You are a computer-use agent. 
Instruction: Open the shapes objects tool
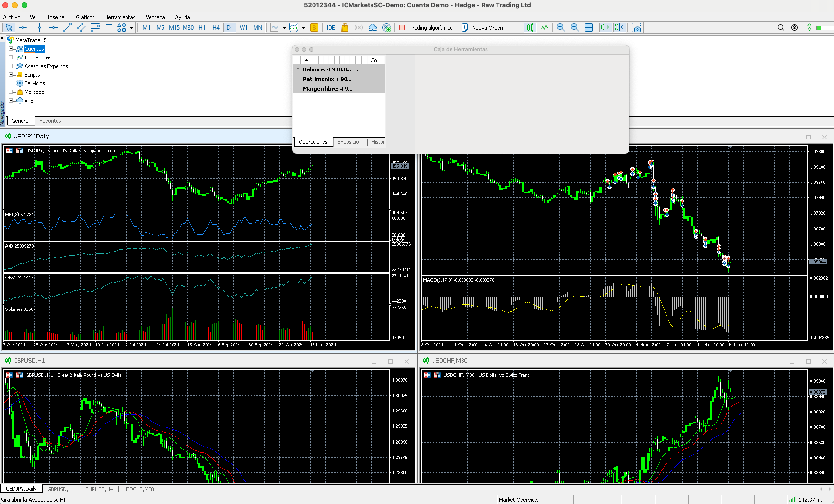[x=122, y=27]
